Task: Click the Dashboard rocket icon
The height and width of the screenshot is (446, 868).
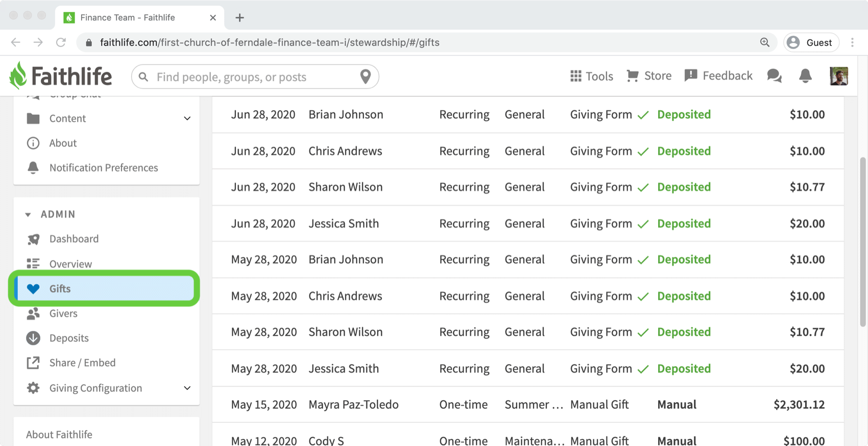Action: 33,239
